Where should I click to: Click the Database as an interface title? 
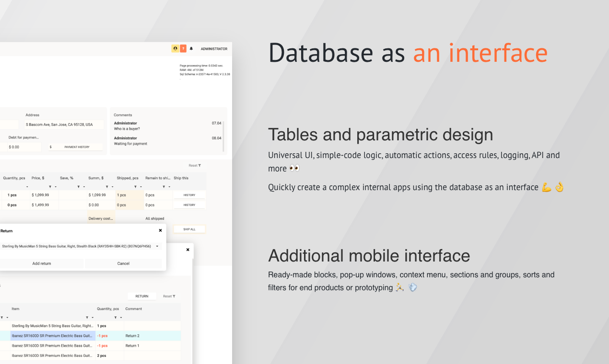click(408, 53)
